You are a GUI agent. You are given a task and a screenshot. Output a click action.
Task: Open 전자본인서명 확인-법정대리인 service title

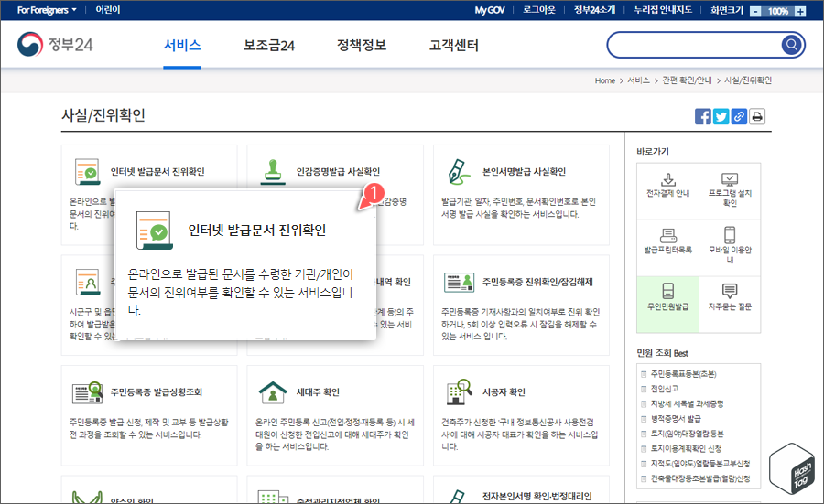[537, 496]
